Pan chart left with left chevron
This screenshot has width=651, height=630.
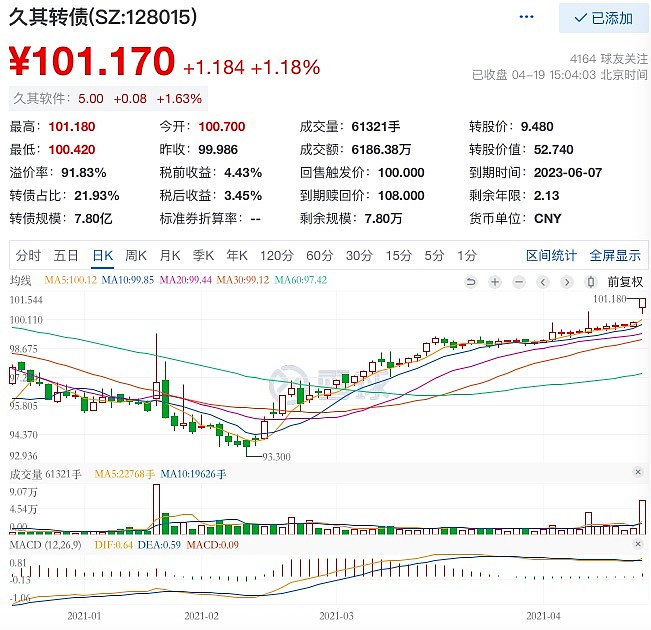click(543, 282)
